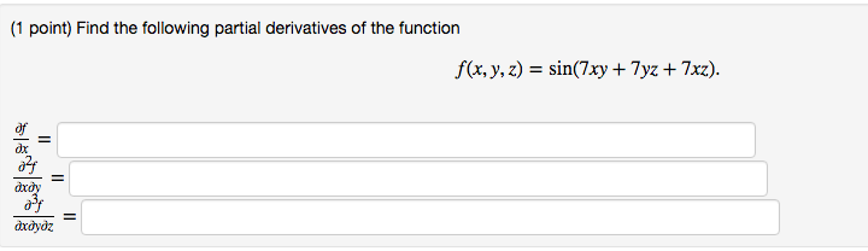This screenshot has width=868, height=251.
Task: Click the ∂²f/∂x∂y fraction label
Action: [x=28, y=175]
